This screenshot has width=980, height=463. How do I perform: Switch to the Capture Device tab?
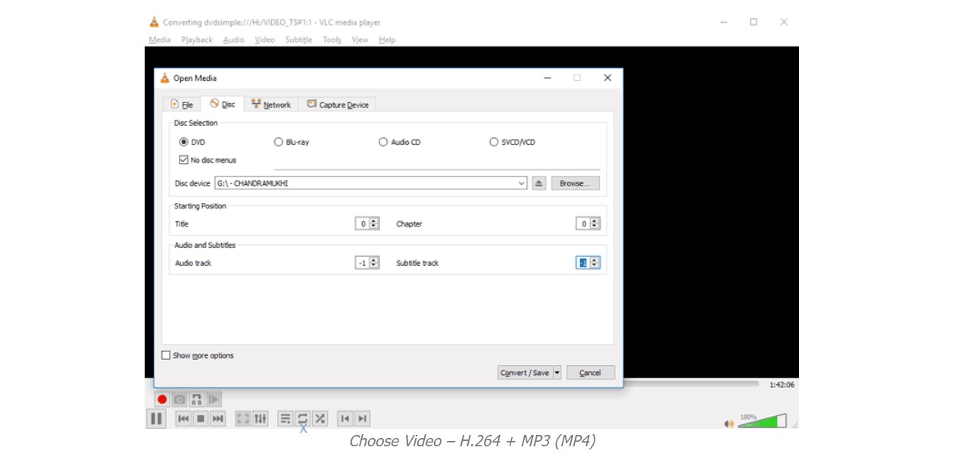(x=338, y=105)
